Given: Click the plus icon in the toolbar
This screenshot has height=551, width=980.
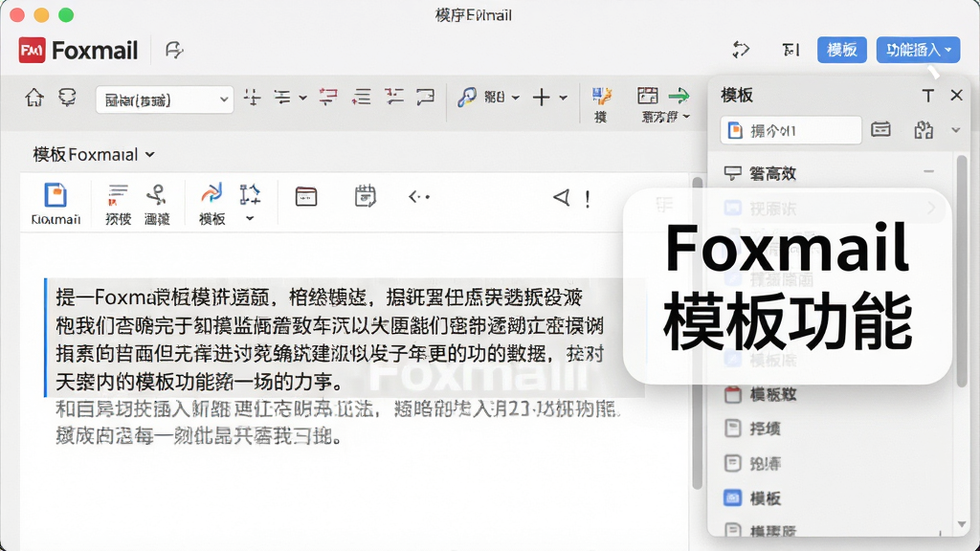Looking at the screenshot, I should point(542,98).
